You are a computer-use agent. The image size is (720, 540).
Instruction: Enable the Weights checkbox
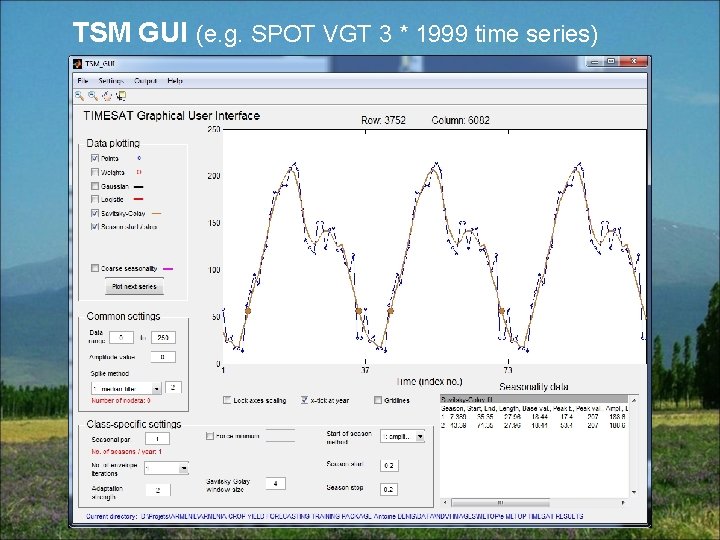point(95,172)
